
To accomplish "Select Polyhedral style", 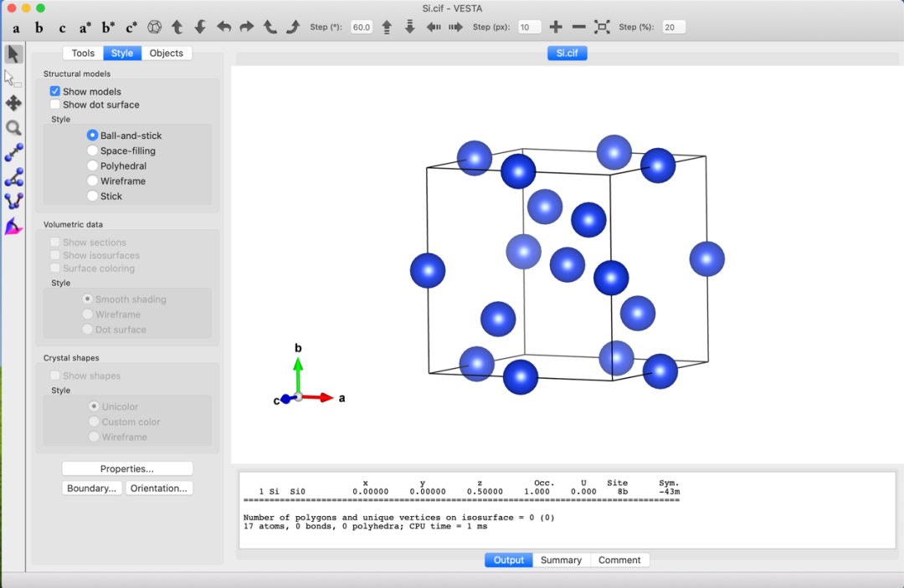I will 92,166.
